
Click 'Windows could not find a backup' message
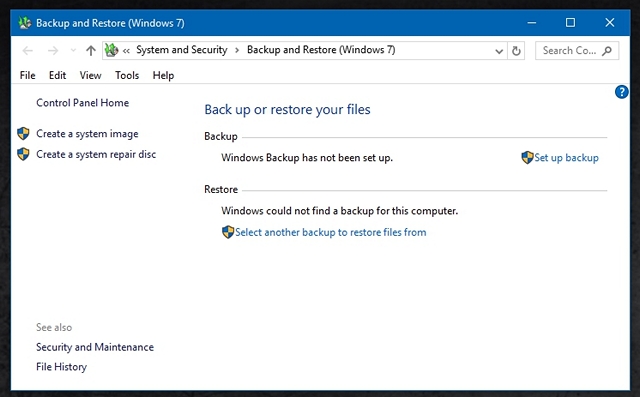coord(340,211)
